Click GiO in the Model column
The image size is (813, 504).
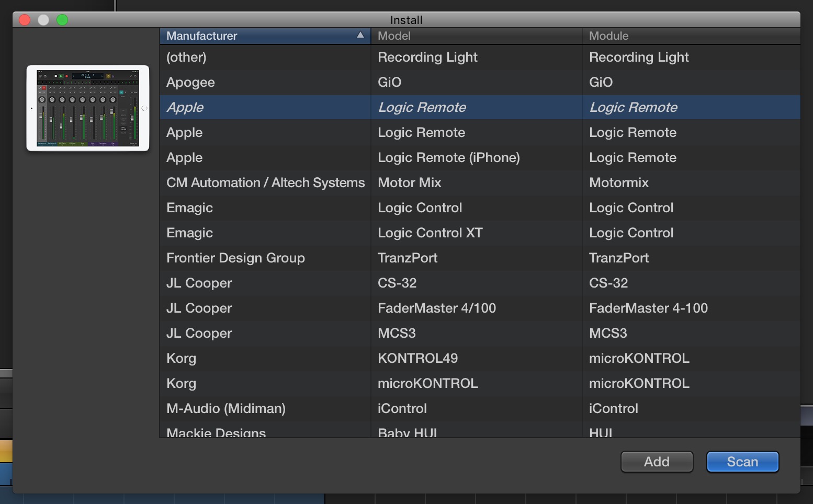(x=390, y=82)
